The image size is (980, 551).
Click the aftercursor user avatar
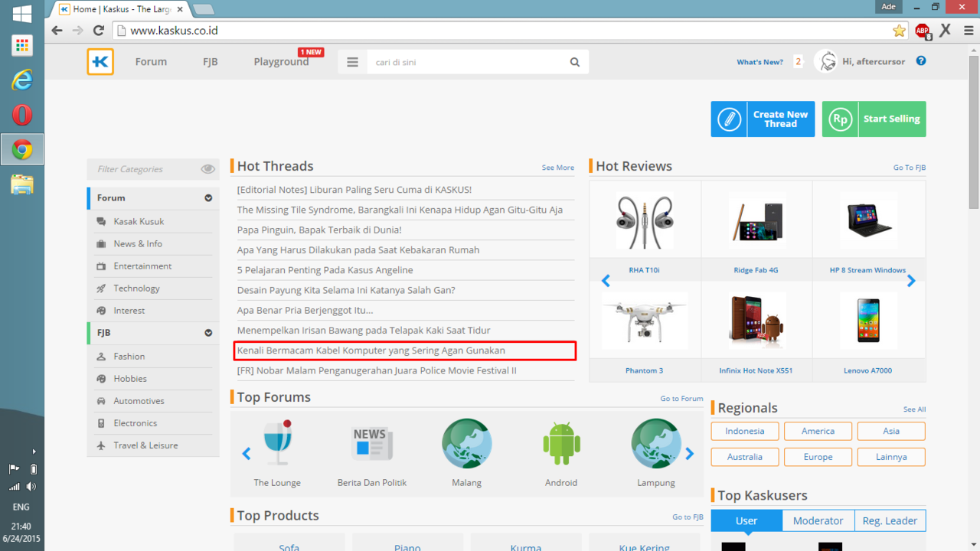click(x=826, y=61)
